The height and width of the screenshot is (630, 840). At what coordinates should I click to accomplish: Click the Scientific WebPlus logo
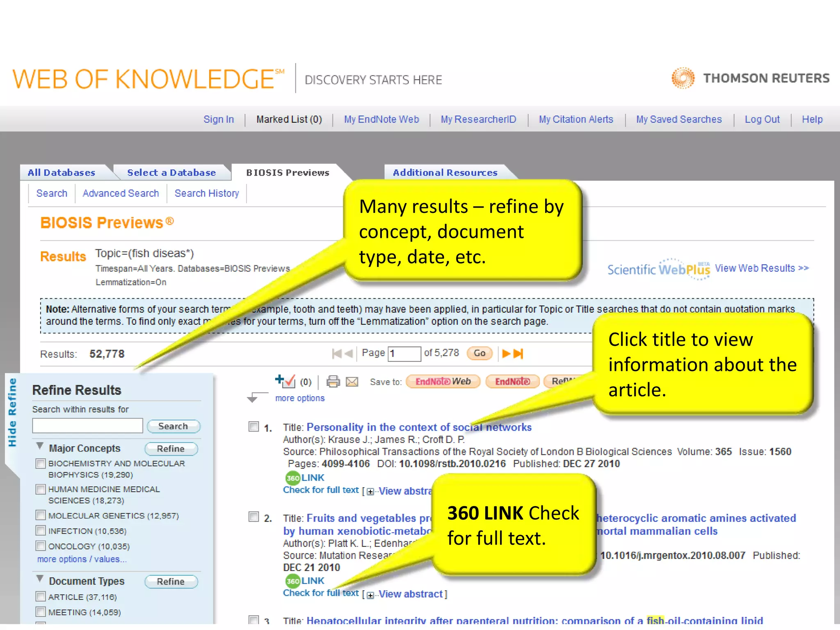(659, 269)
